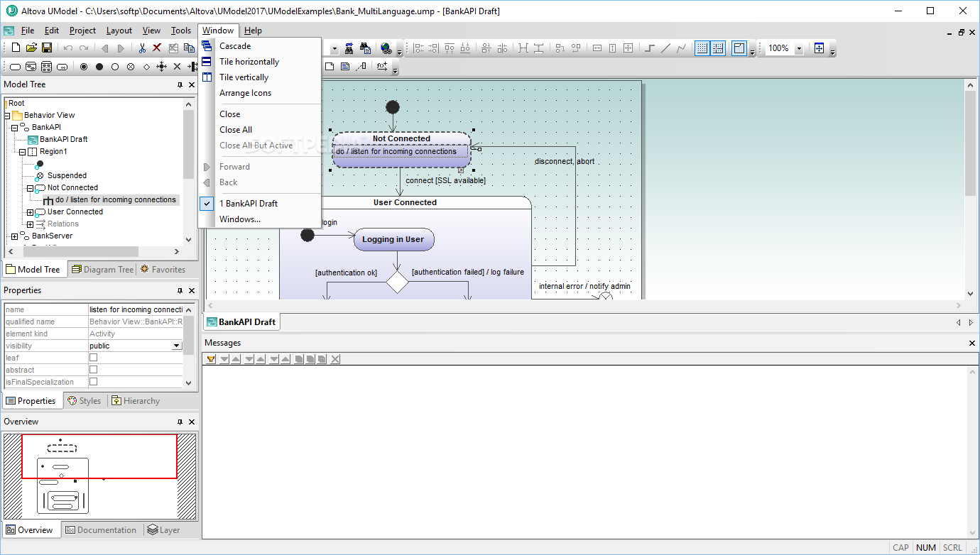The image size is (980, 555).
Task: Collapse the Behavior View tree node
Action: click(x=7, y=115)
